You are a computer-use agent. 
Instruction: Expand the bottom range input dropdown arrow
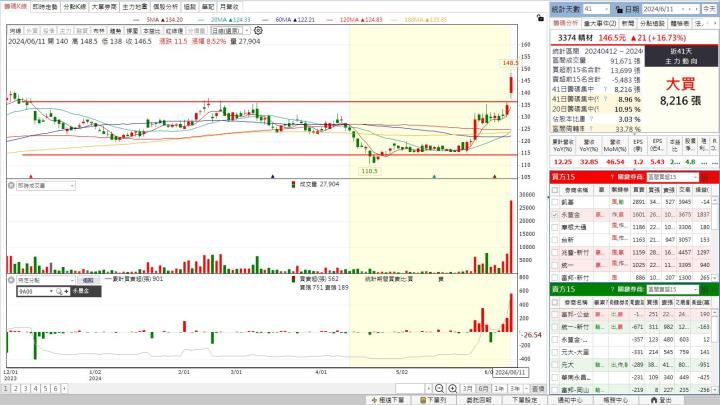point(428,388)
